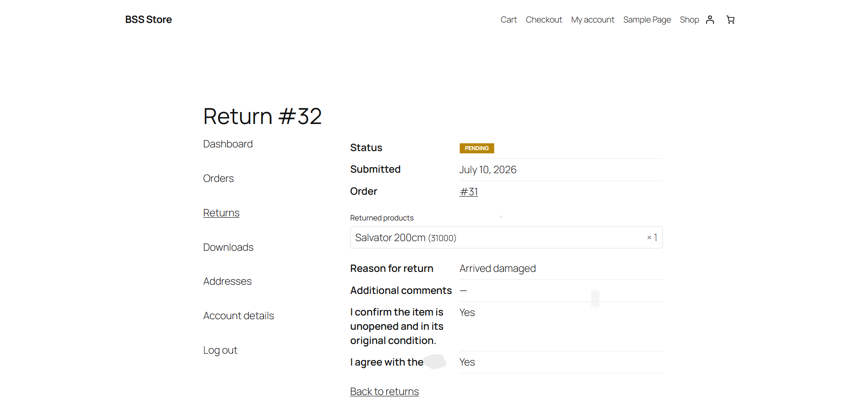868x417 pixels.
Task: Click the Returned products label
Action: tap(382, 218)
